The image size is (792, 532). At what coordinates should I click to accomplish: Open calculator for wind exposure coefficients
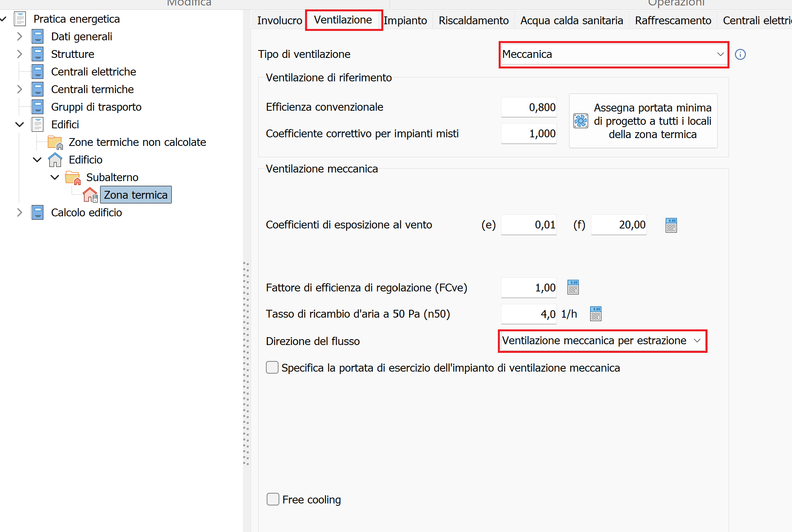[671, 225]
